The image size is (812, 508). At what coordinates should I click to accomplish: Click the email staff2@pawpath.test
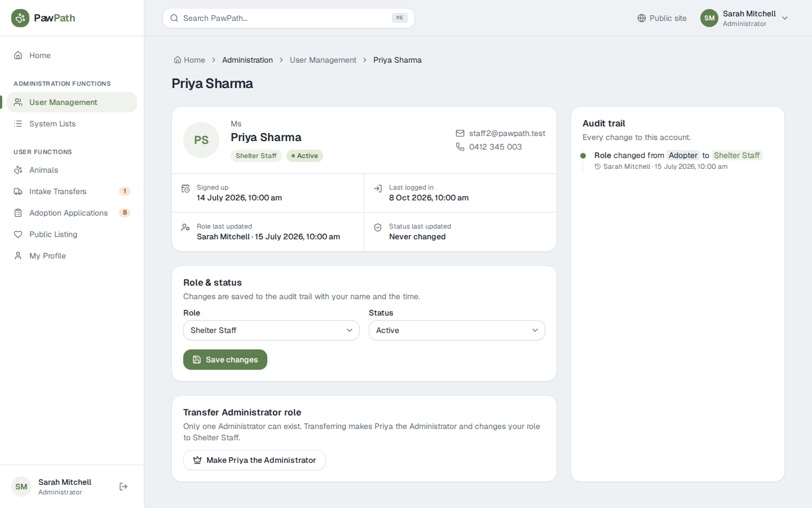[x=507, y=133]
